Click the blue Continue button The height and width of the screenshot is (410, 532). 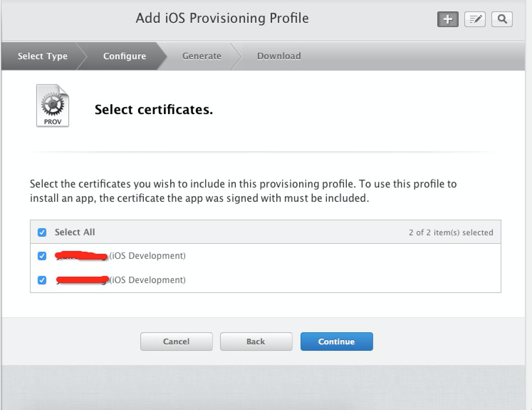pos(337,342)
